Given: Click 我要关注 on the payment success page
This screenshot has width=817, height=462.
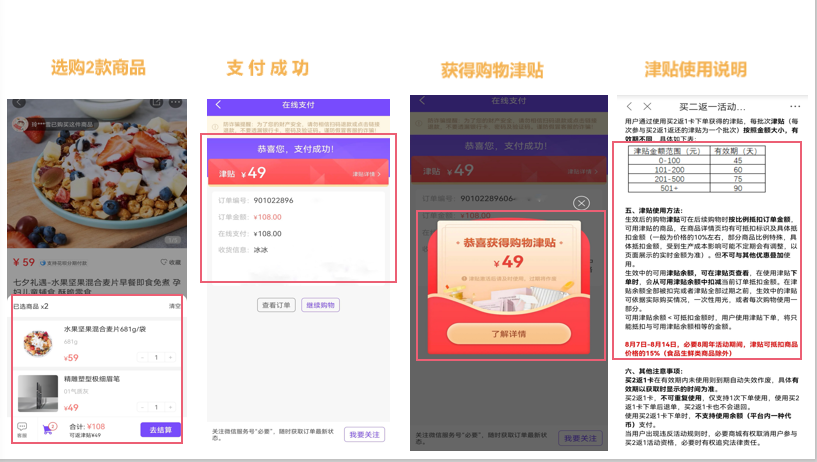Looking at the screenshot, I should click(364, 435).
